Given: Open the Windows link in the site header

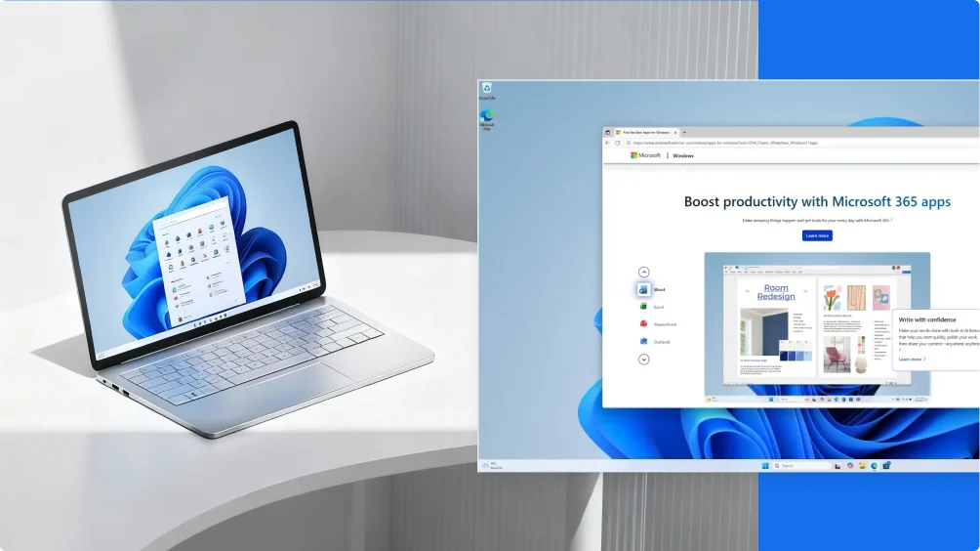Looking at the screenshot, I should click(x=683, y=155).
